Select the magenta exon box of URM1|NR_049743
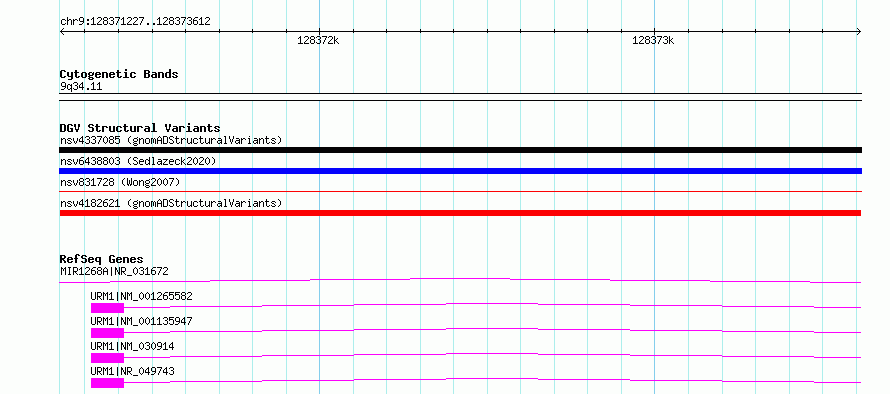 tap(107, 383)
